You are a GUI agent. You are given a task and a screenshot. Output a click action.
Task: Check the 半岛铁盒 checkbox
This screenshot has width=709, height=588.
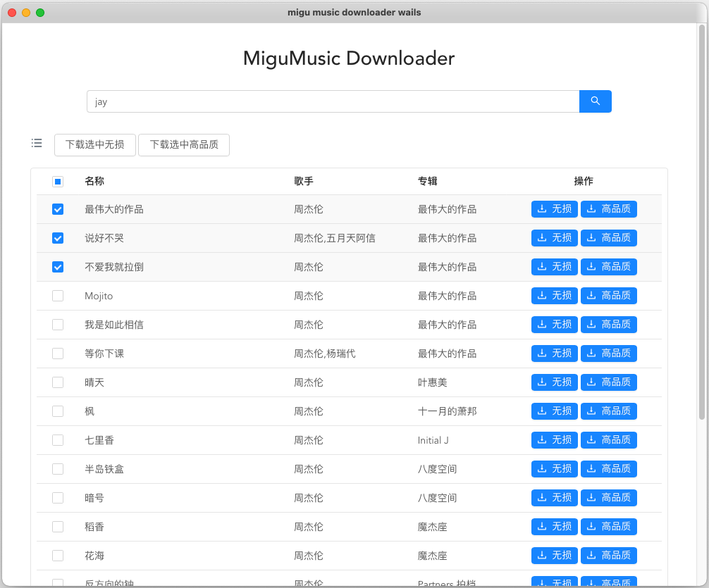pyautogui.click(x=58, y=469)
